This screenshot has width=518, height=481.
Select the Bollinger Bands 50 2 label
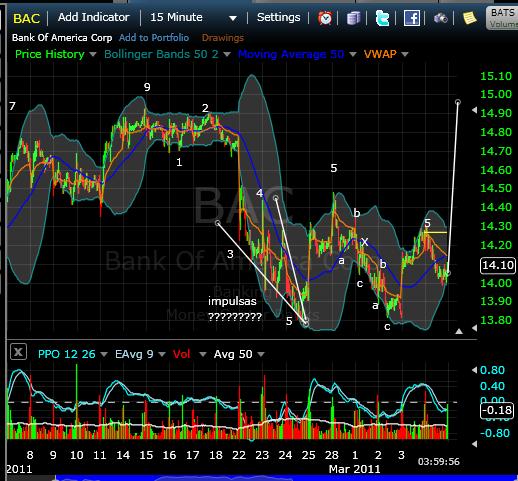pos(161,54)
